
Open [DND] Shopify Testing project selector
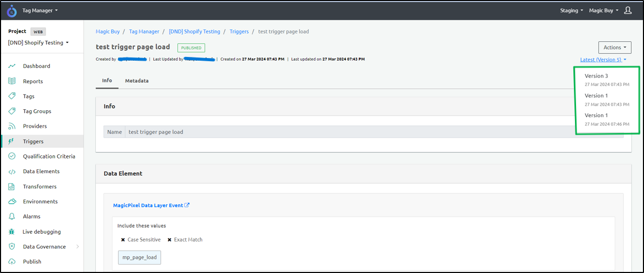pyautogui.click(x=38, y=43)
